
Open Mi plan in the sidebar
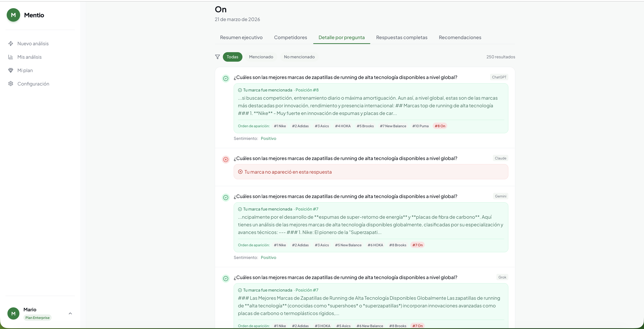coord(40,70)
